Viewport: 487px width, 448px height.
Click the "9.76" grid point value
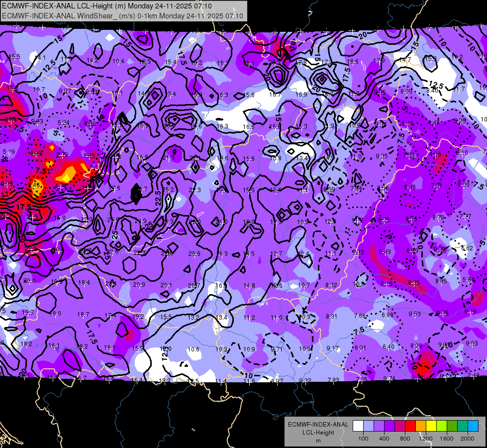[x=442, y=313]
